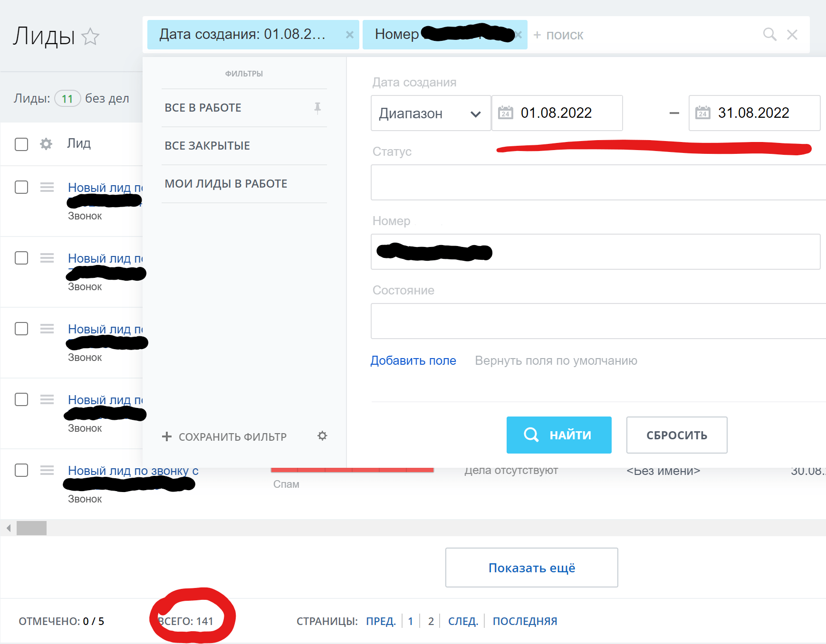This screenshot has width=826, height=644.
Task: Open row menu for third lead
Action: click(x=47, y=329)
